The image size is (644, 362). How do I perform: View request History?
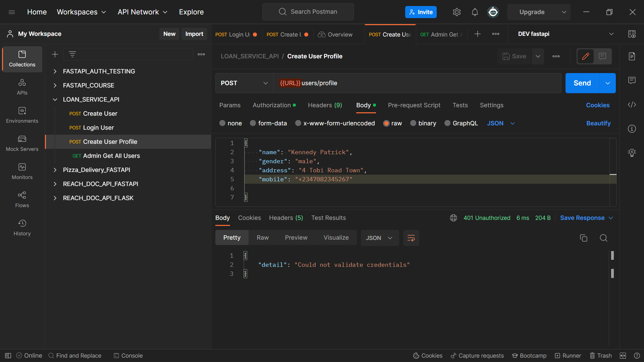coord(22,227)
